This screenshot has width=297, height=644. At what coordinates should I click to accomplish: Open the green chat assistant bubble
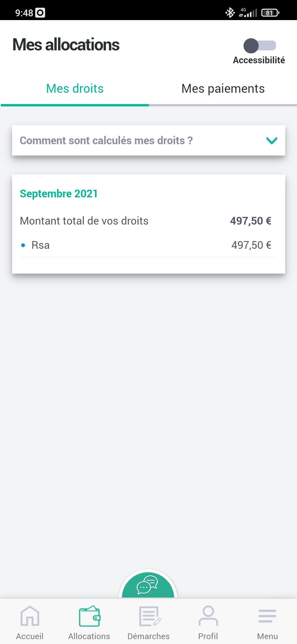pos(148,585)
